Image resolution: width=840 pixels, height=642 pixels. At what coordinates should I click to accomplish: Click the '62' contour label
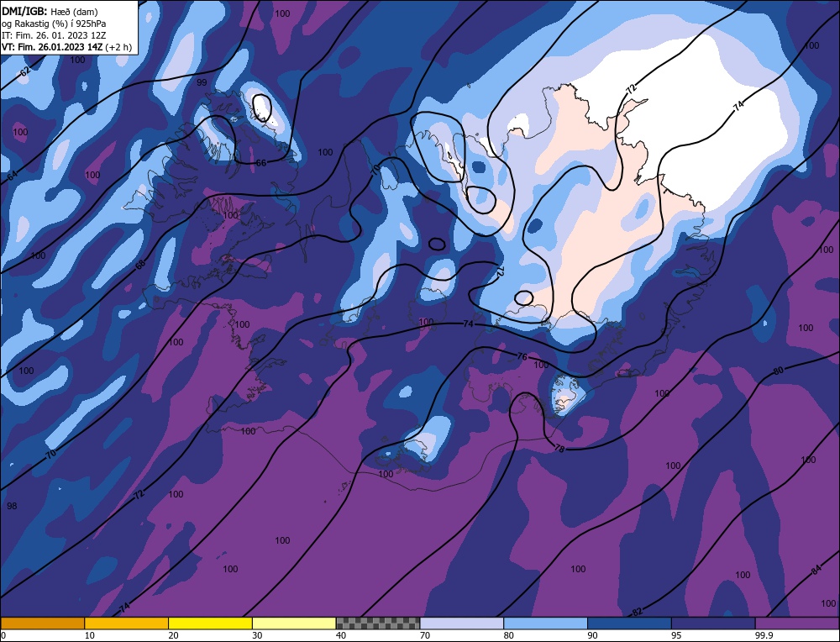coord(25,71)
